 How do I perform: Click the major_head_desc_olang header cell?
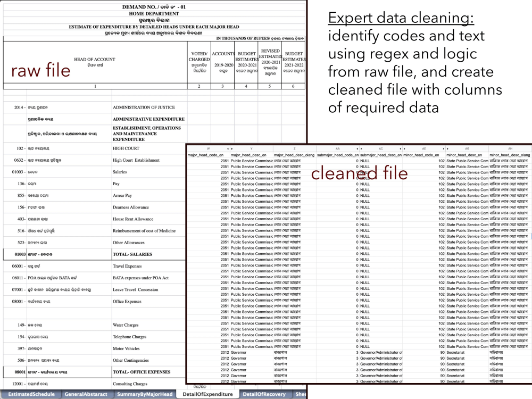[x=295, y=155]
